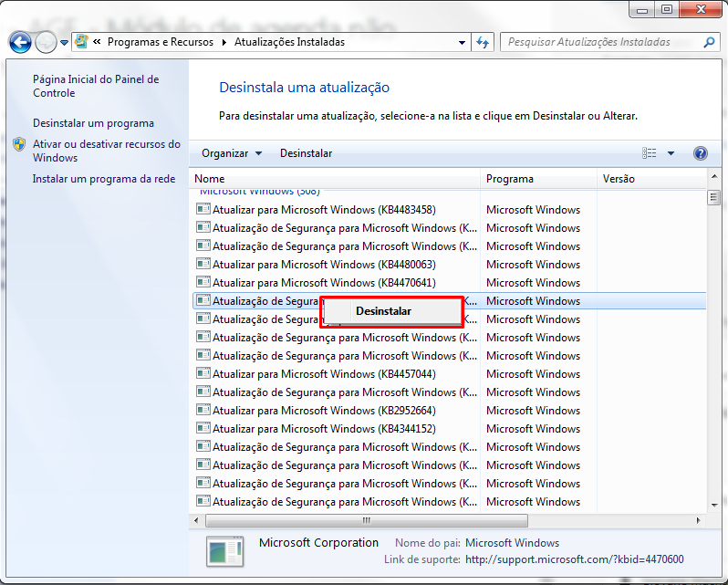
Task: Click the icon of the KB4483458 update
Action: pos(203,209)
